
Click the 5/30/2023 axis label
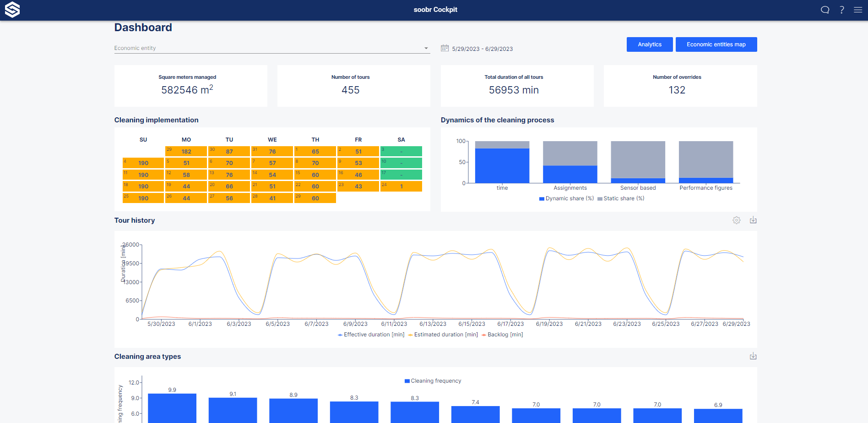[161, 324]
